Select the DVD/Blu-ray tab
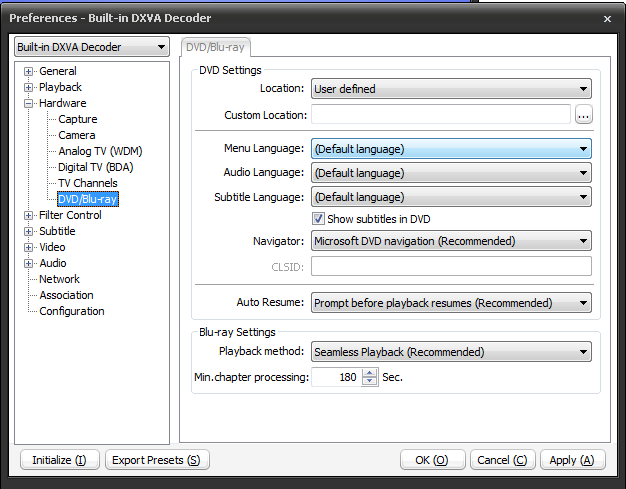Screen dimensions: 626x489 (216, 47)
